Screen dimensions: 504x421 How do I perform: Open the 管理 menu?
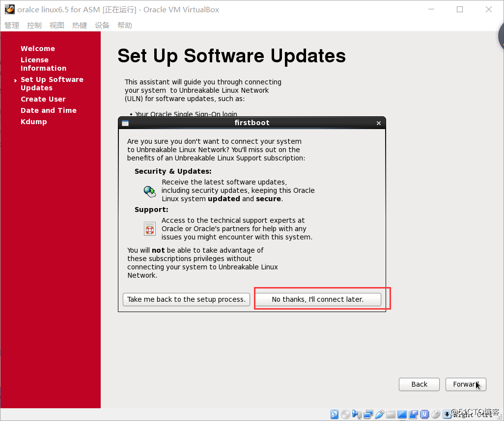[12, 26]
